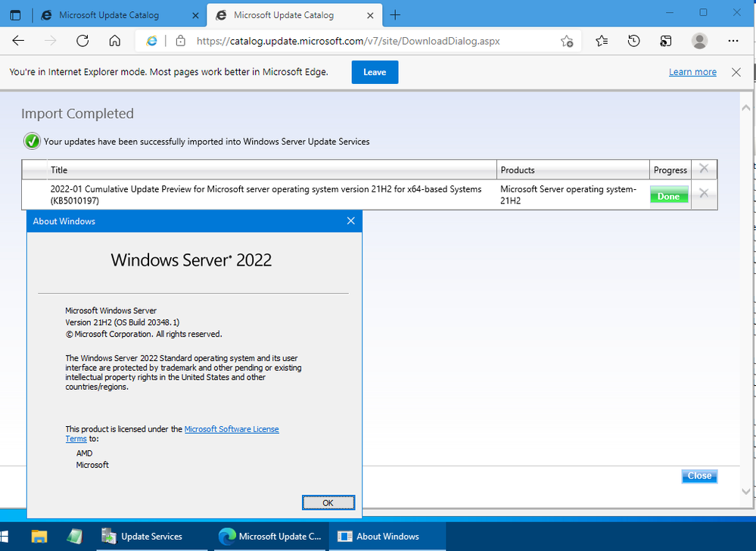Open the user profile menu
Image resolution: width=756 pixels, height=551 pixels.
coord(699,41)
